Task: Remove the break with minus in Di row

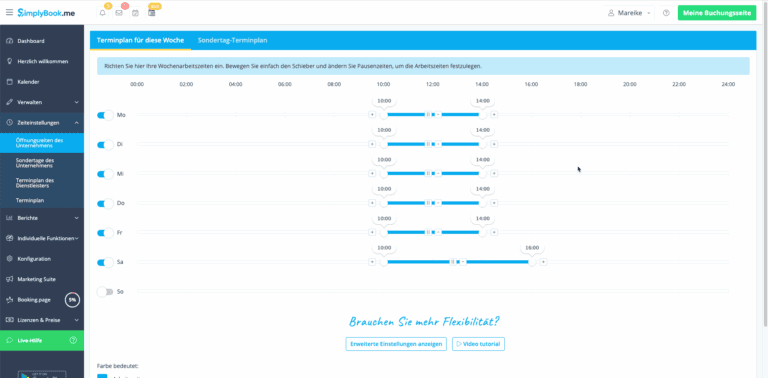Action: point(438,144)
